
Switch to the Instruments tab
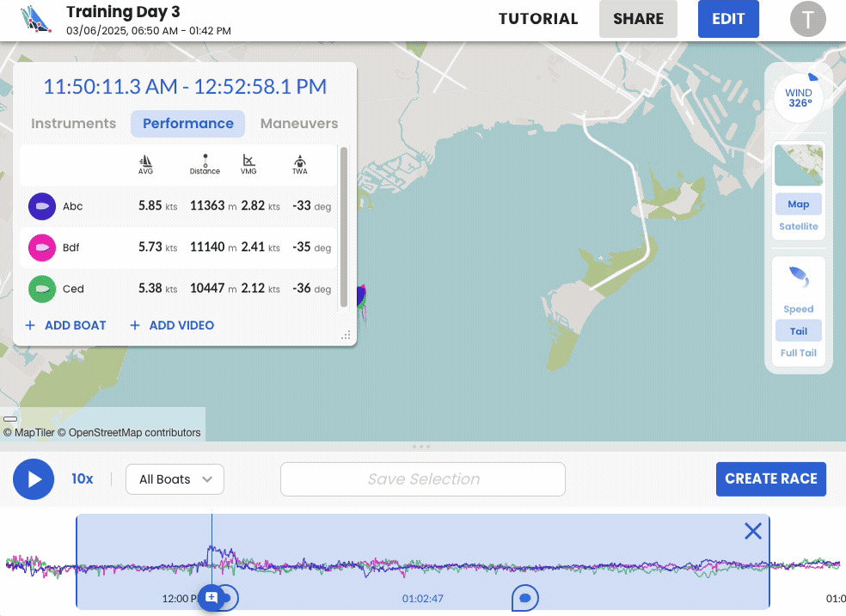73,124
